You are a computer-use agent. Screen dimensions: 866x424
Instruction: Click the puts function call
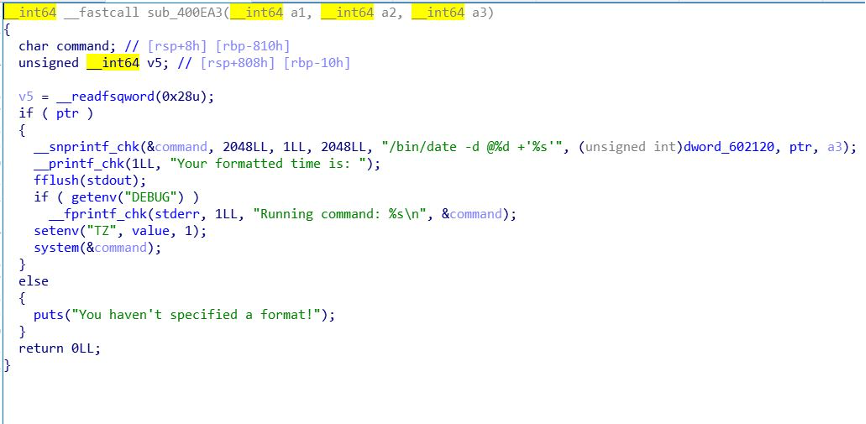49,315
